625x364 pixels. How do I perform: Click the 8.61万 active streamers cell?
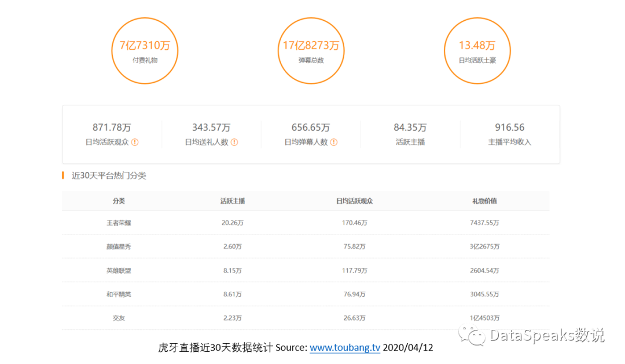tap(233, 294)
